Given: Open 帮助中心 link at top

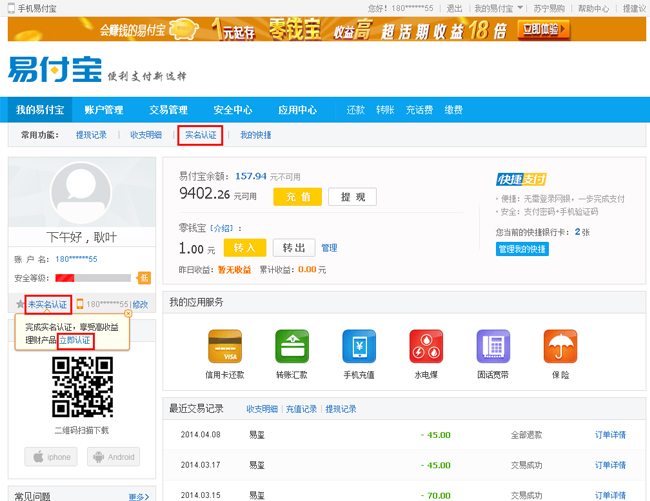Looking at the screenshot, I should [594, 8].
